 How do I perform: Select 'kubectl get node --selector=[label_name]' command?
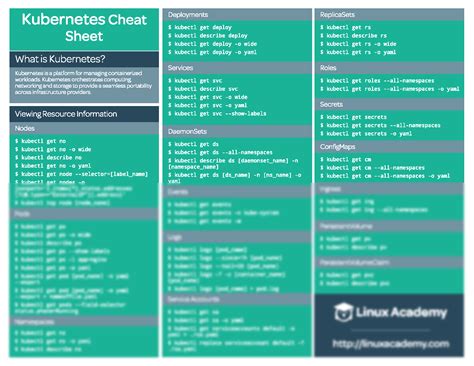[x=81, y=174]
